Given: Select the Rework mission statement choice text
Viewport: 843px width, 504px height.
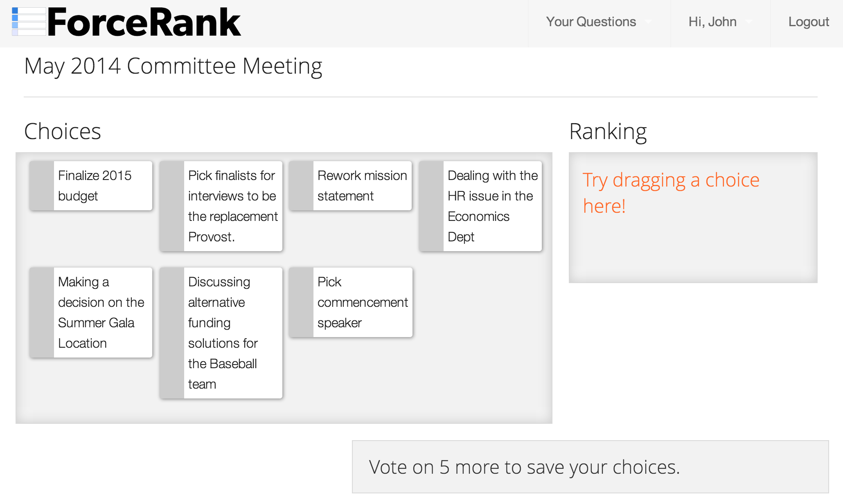Looking at the screenshot, I should pos(362,186).
